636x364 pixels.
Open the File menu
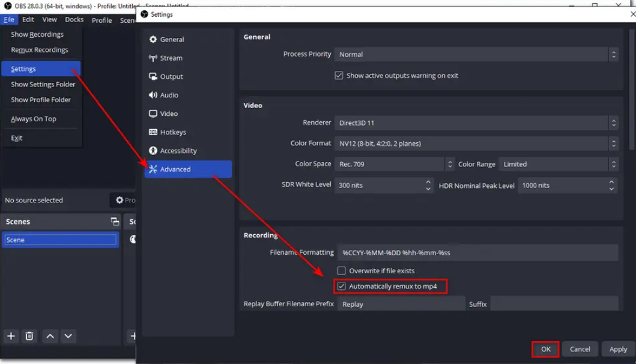click(x=9, y=19)
